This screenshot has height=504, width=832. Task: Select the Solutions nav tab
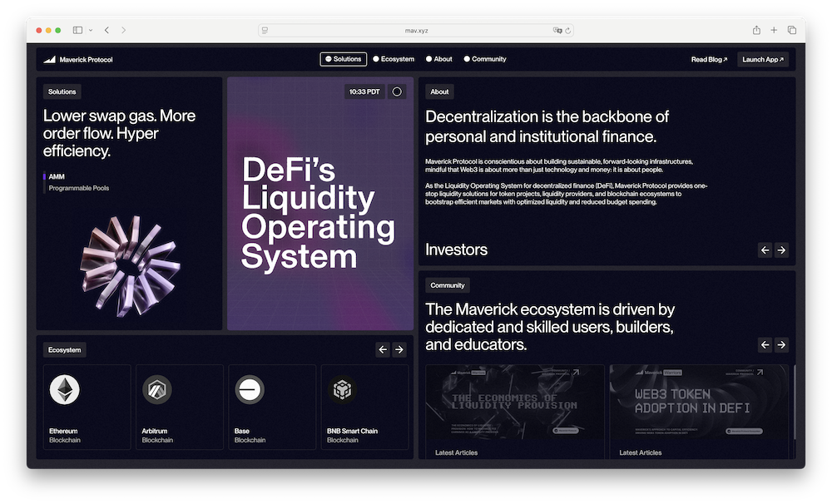tap(344, 59)
